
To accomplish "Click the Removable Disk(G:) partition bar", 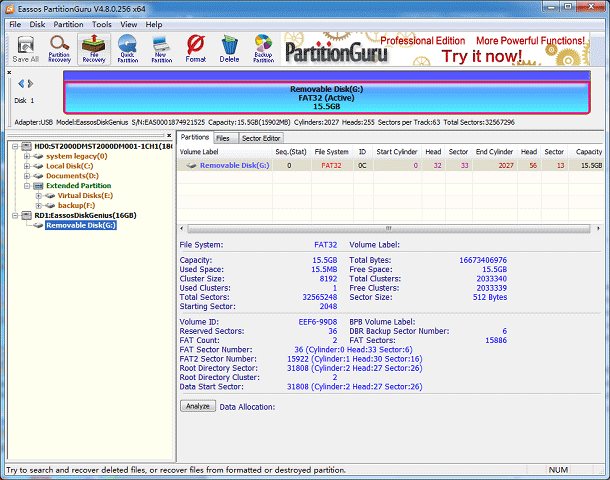I will point(327,98).
